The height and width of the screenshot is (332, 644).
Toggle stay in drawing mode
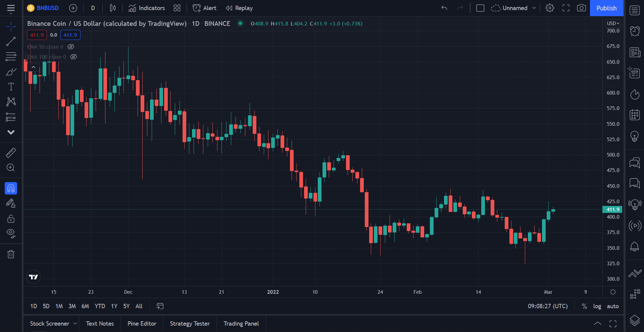pos(11,203)
